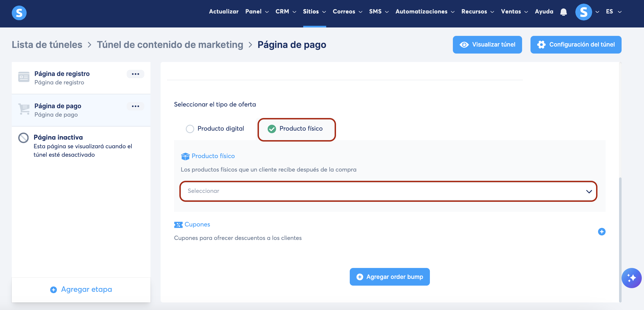Click the Systeme logo icon at top-left
The height and width of the screenshot is (310, 644).
click(19, 13)
